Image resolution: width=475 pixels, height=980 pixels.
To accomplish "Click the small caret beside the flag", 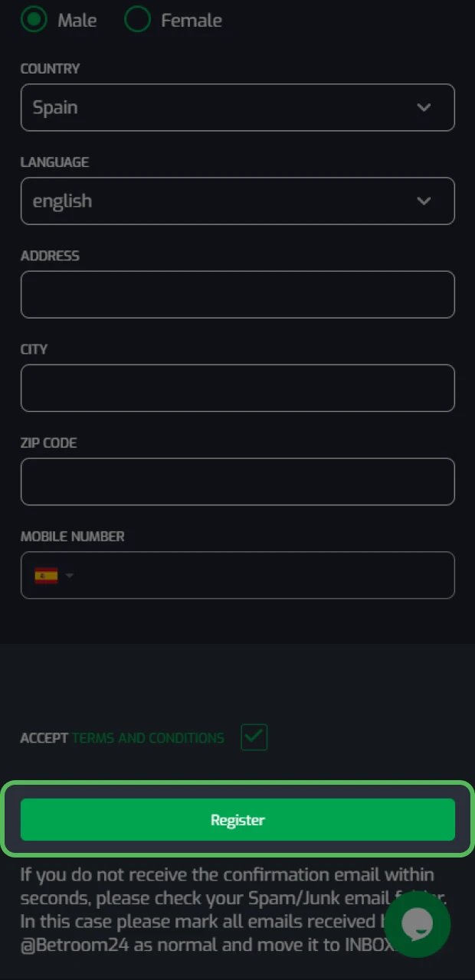I will pyautogui.click(x=68, y=575).
